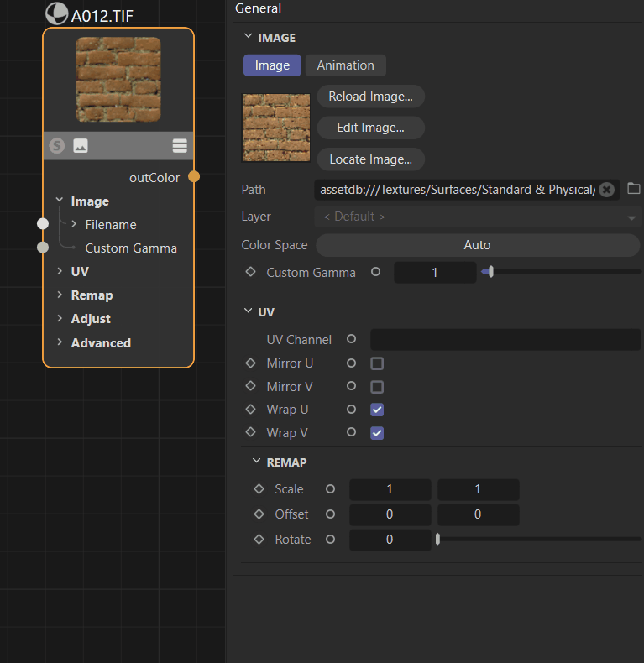
Task: Select the Image tab
Action: (x=272, y=65)
